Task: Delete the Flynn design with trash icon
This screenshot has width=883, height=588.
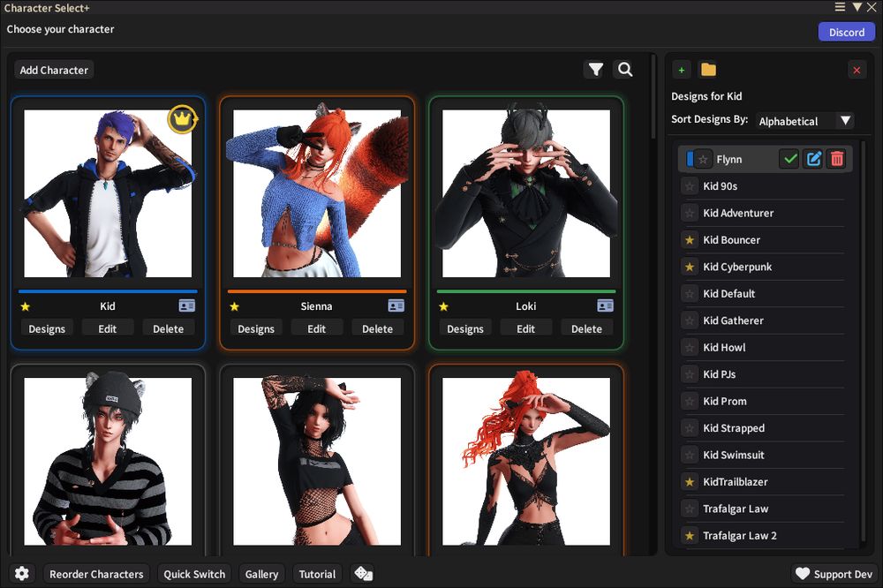Action: coord(837,160)
